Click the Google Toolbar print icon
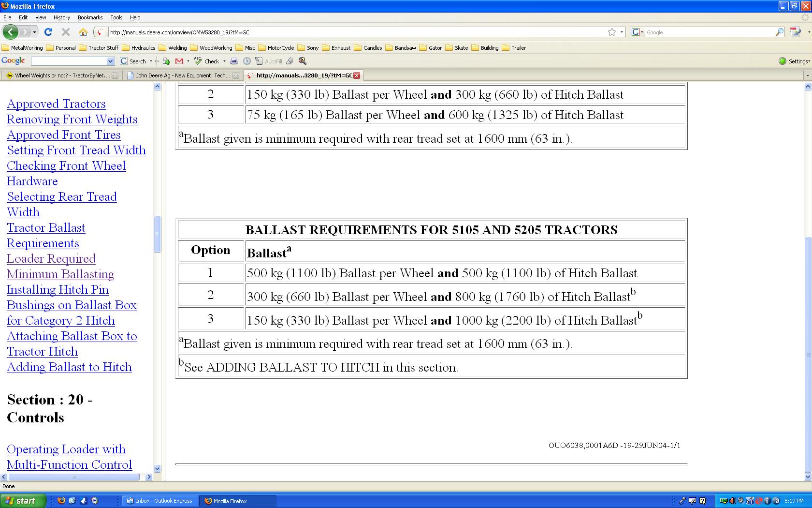This screenshot has height=508, width=812. (x=234, y=61)
